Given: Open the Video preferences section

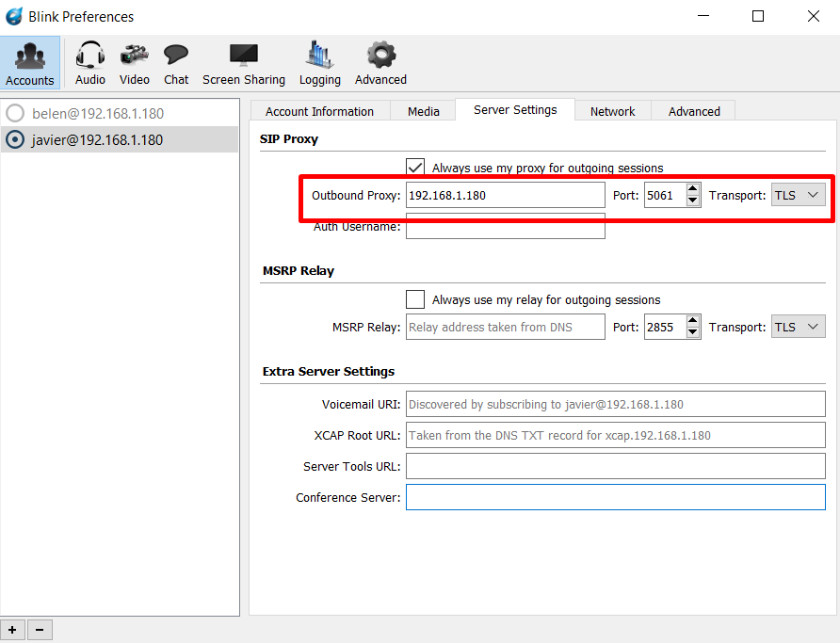Looking at the screenshot, I should (x=134, y=63).
